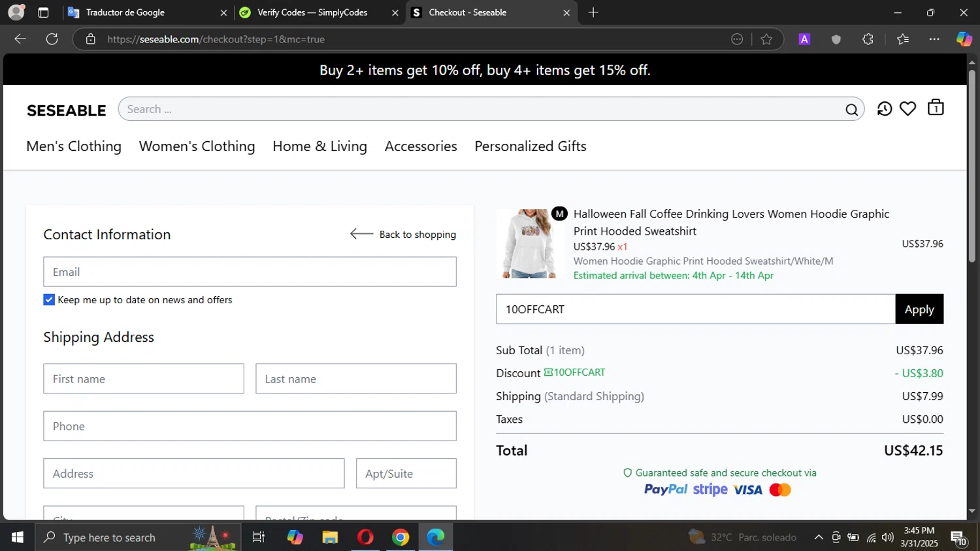Open File Explorer from taskbar
Screen dimensions: 980x551
pyautogui.click(x=330, y=537)
